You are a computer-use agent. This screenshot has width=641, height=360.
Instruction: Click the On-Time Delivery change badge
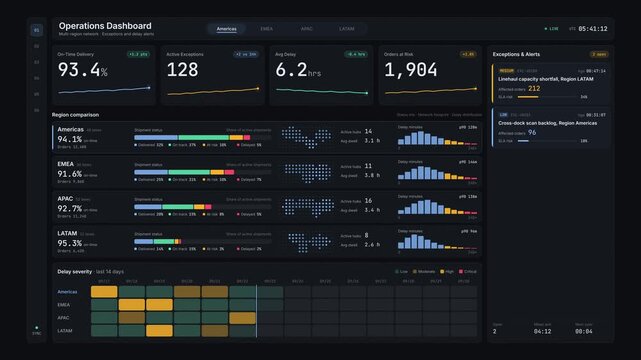138,54
